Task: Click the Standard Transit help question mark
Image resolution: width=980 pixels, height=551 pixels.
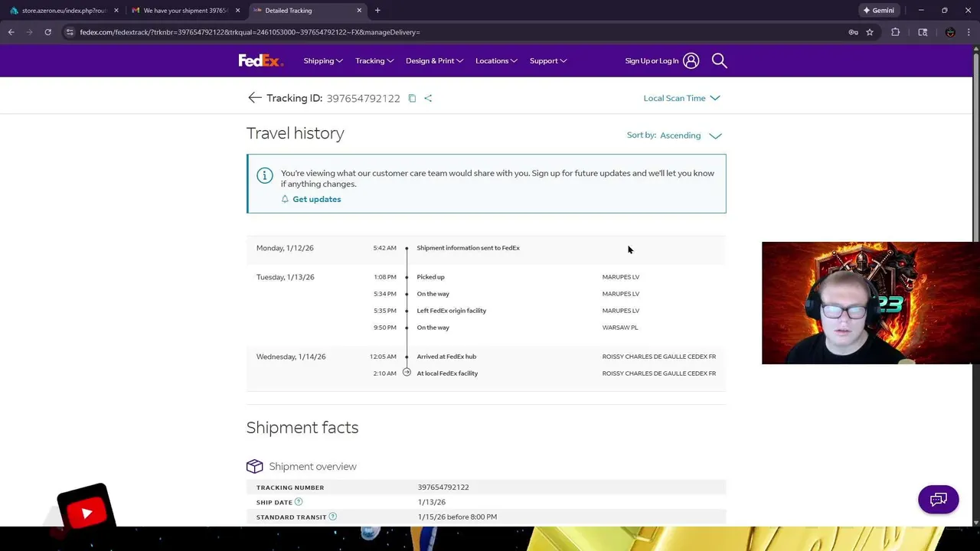Action: coord(332,517)
